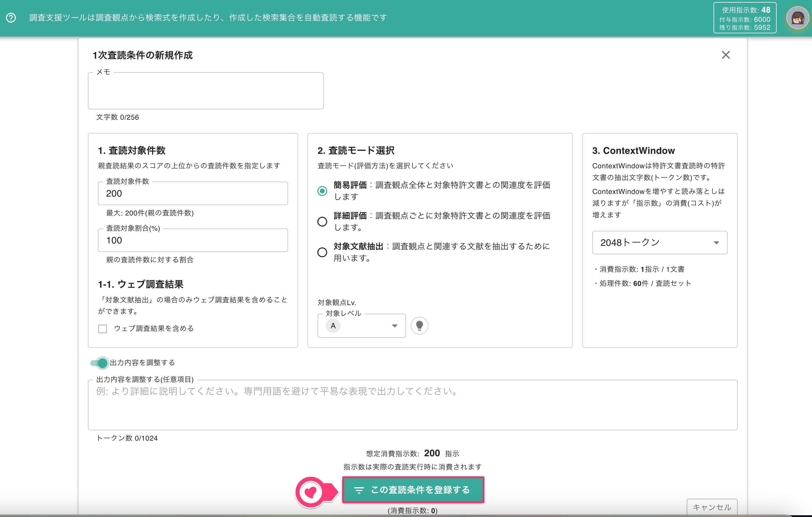Click the 使用指示数 counter box
This screenshot has width=812, height=517.
click(x=744, y=18)
